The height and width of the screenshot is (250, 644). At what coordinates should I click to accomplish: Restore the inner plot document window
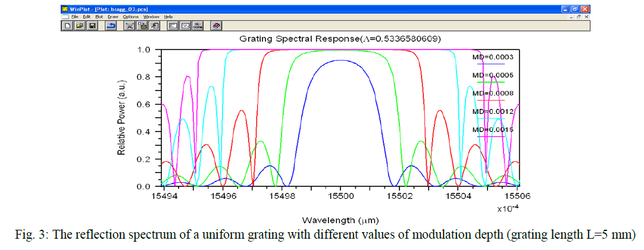click(x=580, y=17)
